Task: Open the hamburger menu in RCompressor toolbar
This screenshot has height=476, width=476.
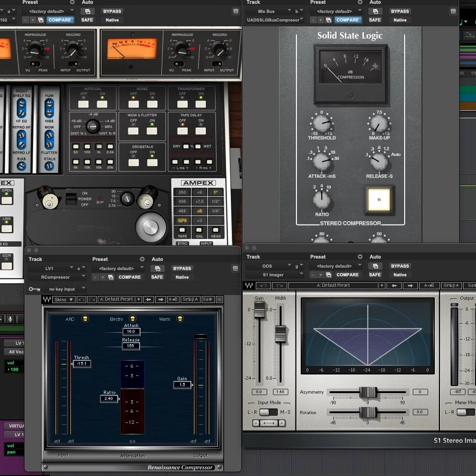Action: 219,299
